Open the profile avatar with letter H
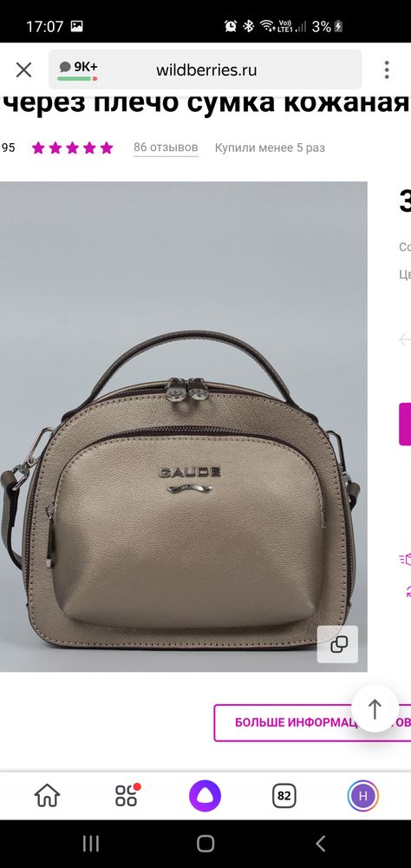The height and width of the screenshot is (868, 411). tap(362, 796)
